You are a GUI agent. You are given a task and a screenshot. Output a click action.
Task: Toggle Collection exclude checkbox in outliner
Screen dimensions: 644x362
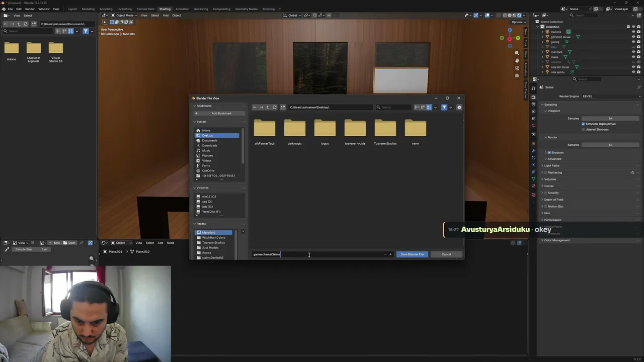click(x=628, y=27)
